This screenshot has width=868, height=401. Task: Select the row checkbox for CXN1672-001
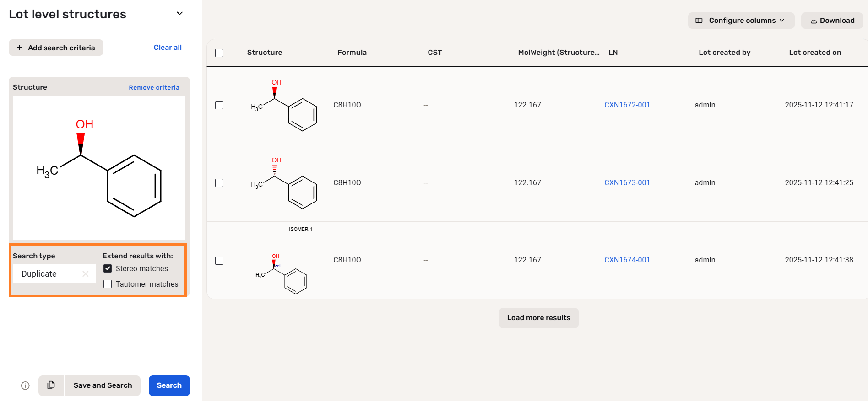219,105
